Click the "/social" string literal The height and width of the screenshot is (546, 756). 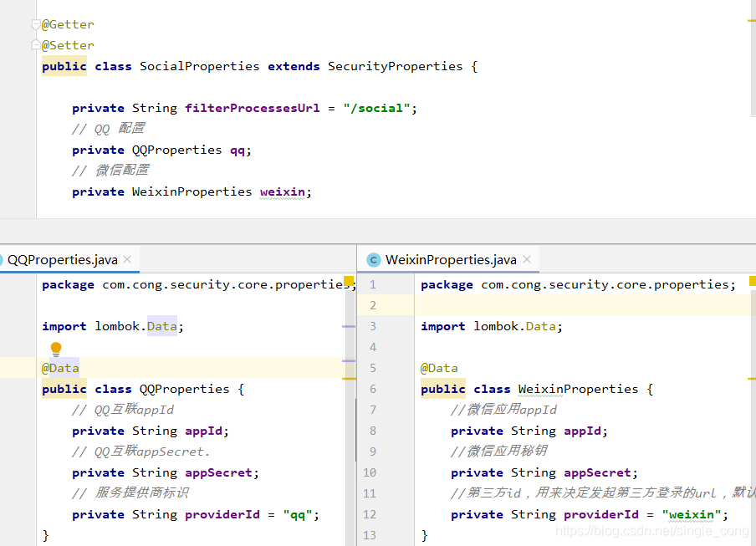(x=376, y=108)
